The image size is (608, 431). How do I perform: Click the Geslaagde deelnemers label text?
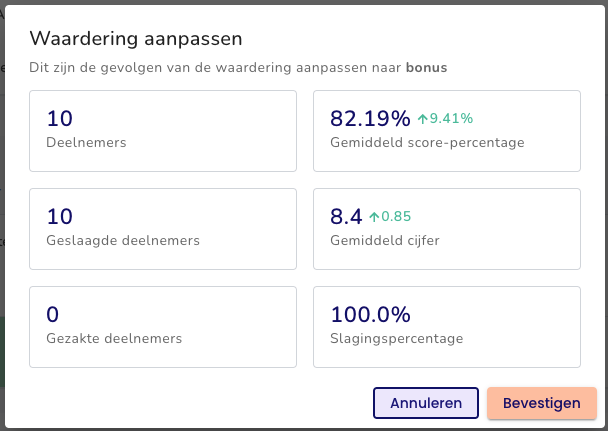(123, 241)
